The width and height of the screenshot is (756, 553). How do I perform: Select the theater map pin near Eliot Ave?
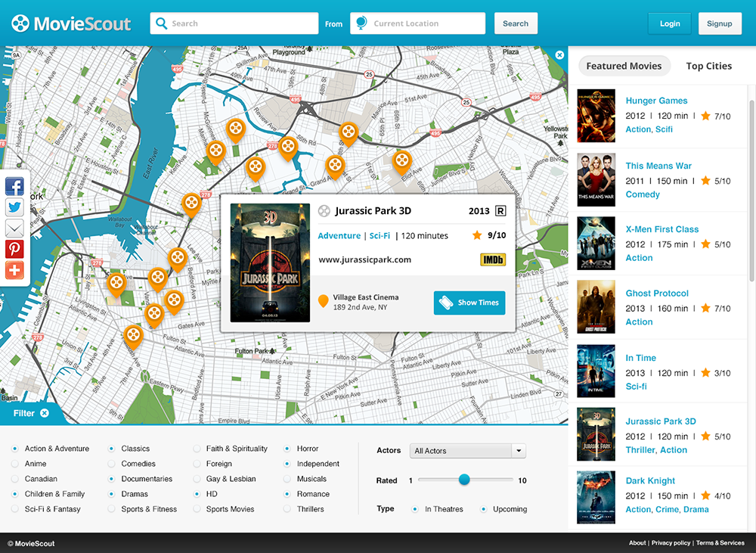tap(401, 162)
